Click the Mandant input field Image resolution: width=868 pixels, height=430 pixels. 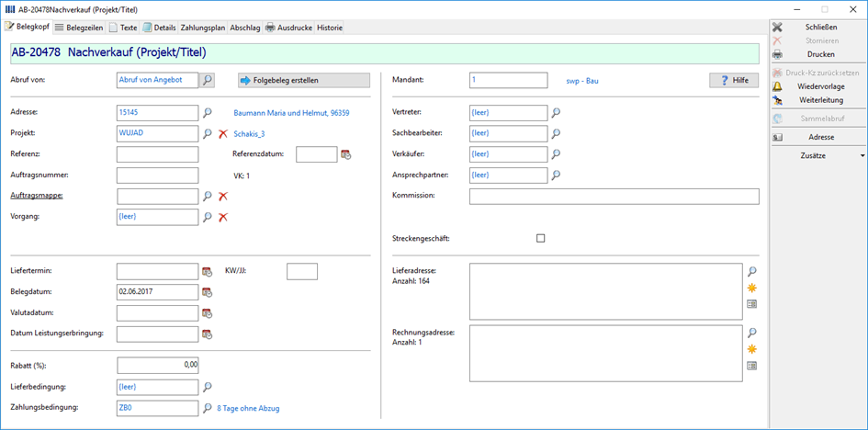[508, 80]
